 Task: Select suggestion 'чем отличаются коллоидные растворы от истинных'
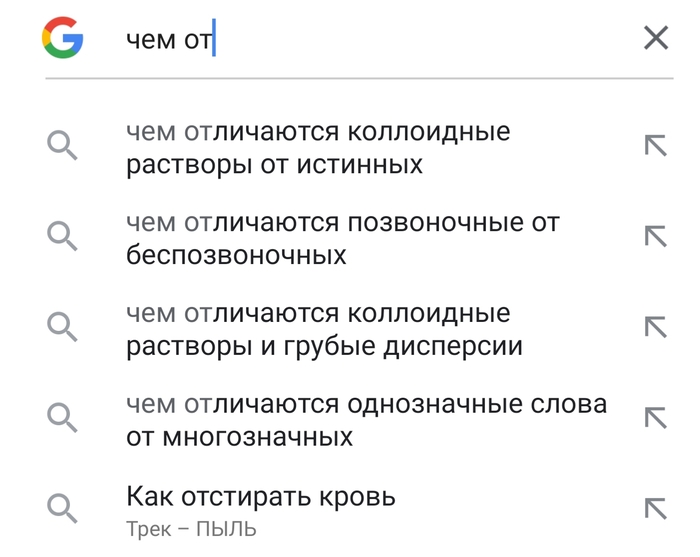(318, 147)
